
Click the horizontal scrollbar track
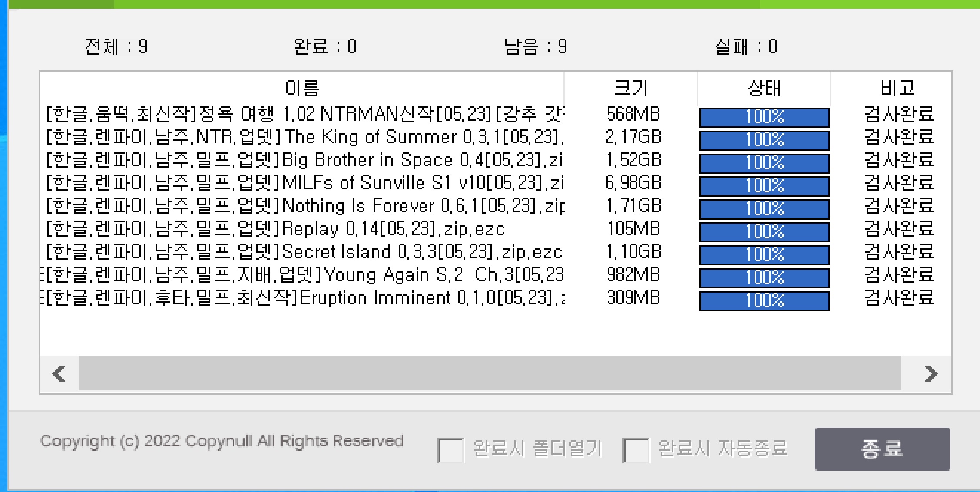click(x=489, y=373)
